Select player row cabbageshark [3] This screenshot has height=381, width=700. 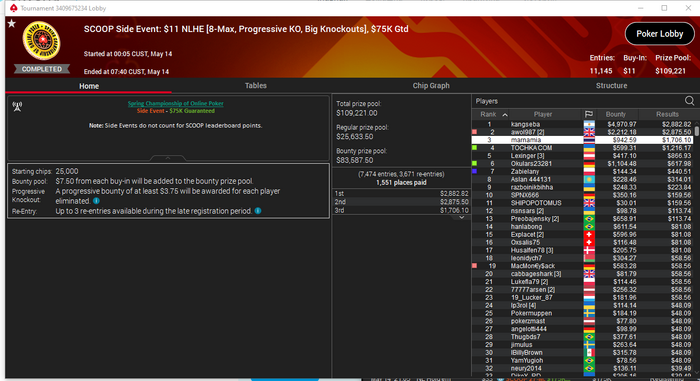(x=583, y=274)
